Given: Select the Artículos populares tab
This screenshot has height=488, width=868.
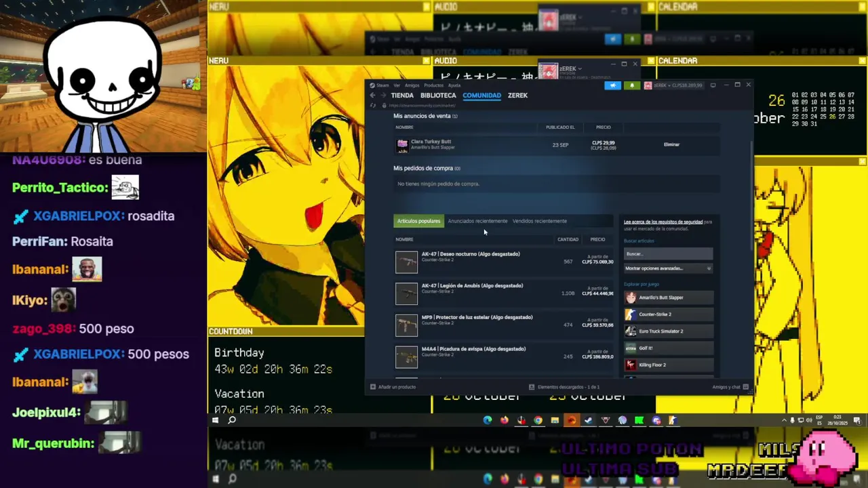Looking at the screenshot, I should pyautogui.click(x=418, y=221).
